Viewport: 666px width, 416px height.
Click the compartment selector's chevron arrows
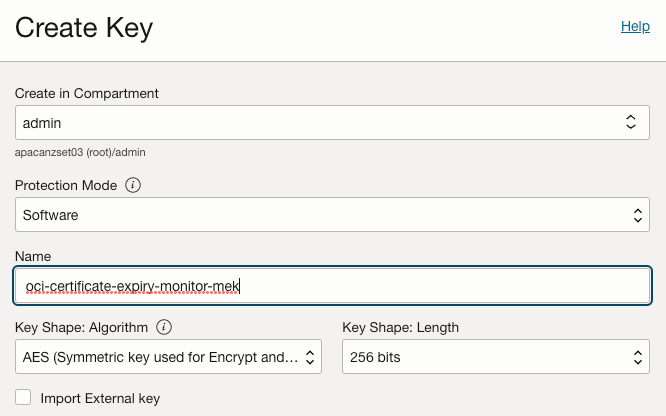[x=631, y=122]
